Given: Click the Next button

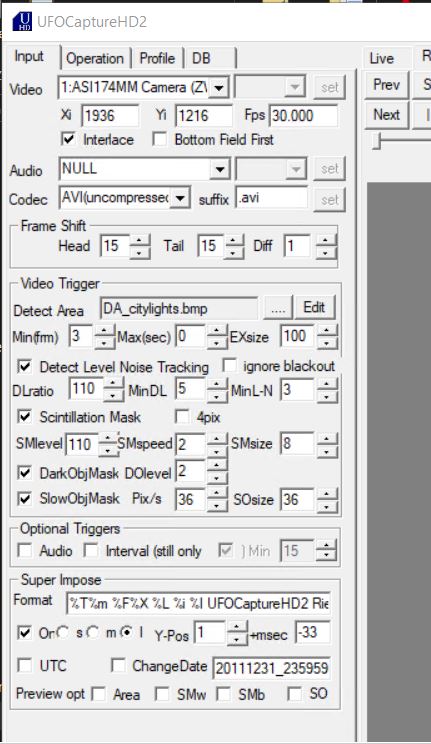Looking at the screenshot, I should (x=386, y=115).
